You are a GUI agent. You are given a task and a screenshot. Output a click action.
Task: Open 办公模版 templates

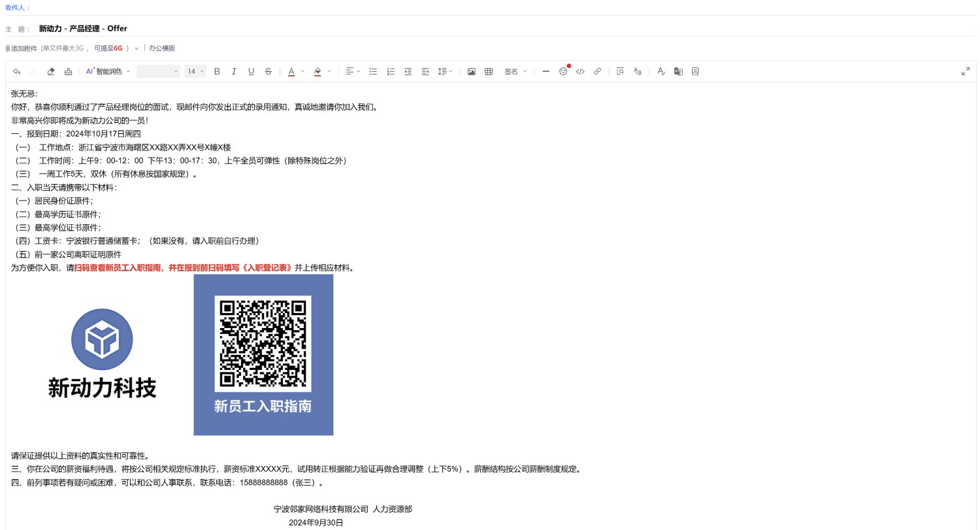[162, 48]
